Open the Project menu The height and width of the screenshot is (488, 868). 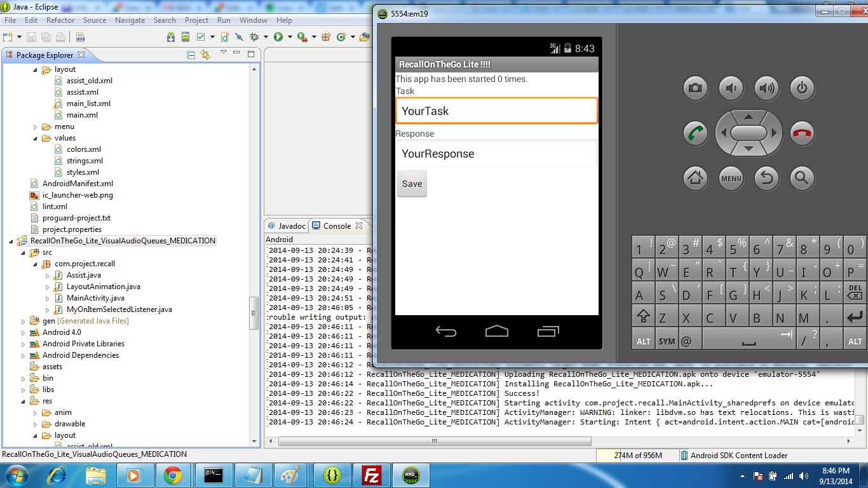[196, 20]
